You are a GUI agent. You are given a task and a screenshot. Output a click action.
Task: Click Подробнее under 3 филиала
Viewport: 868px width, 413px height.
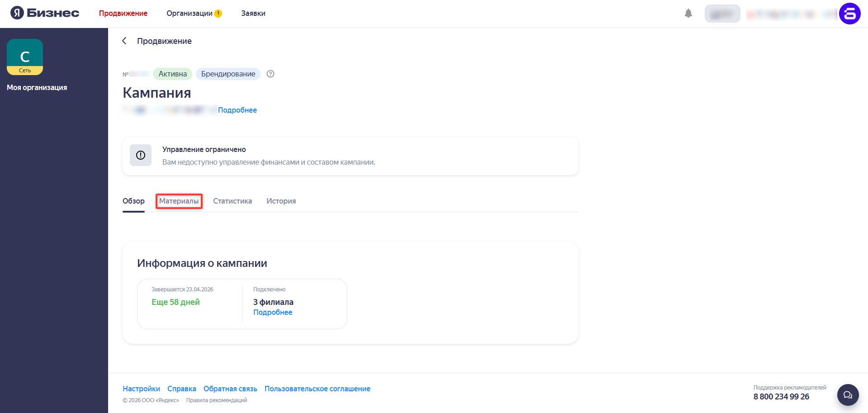tap(272, 313)
